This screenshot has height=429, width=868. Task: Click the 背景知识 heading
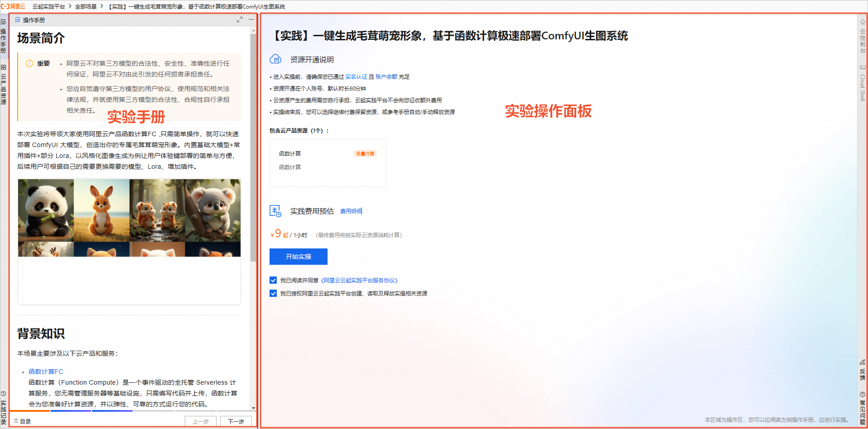coord(41,334)
